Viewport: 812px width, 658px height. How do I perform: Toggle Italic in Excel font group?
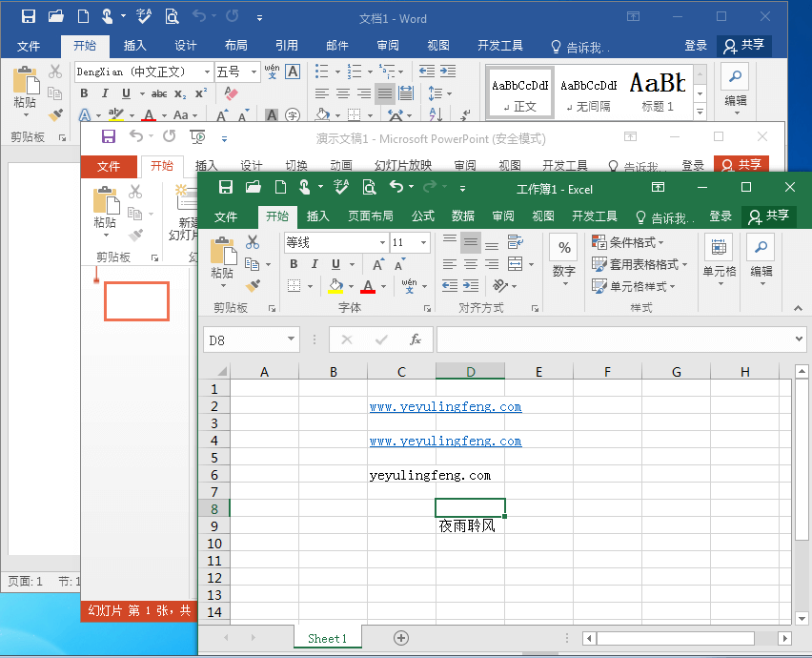[x=315, y=264]
